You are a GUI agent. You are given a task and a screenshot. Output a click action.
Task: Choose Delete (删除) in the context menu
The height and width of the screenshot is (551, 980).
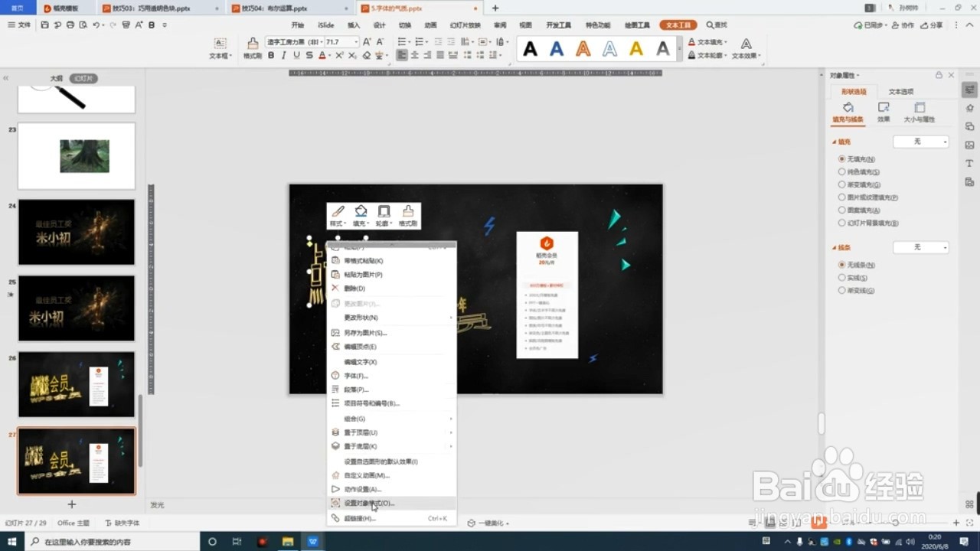pos(392,289)
